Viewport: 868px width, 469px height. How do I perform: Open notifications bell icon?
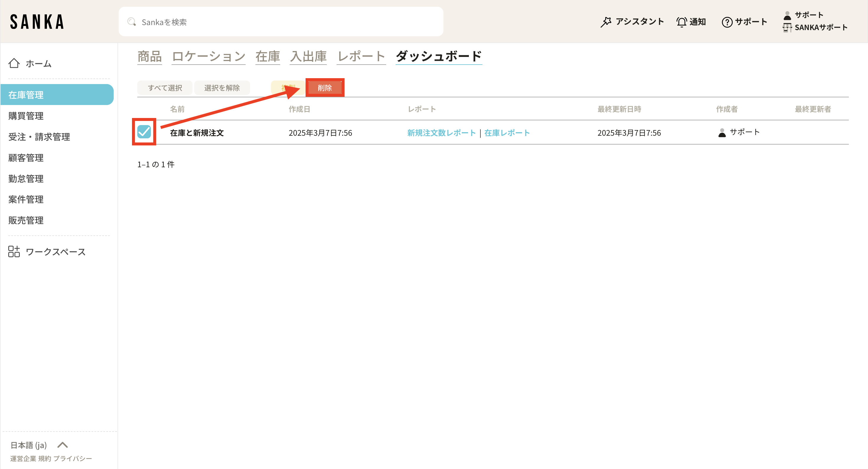point(681,22)
